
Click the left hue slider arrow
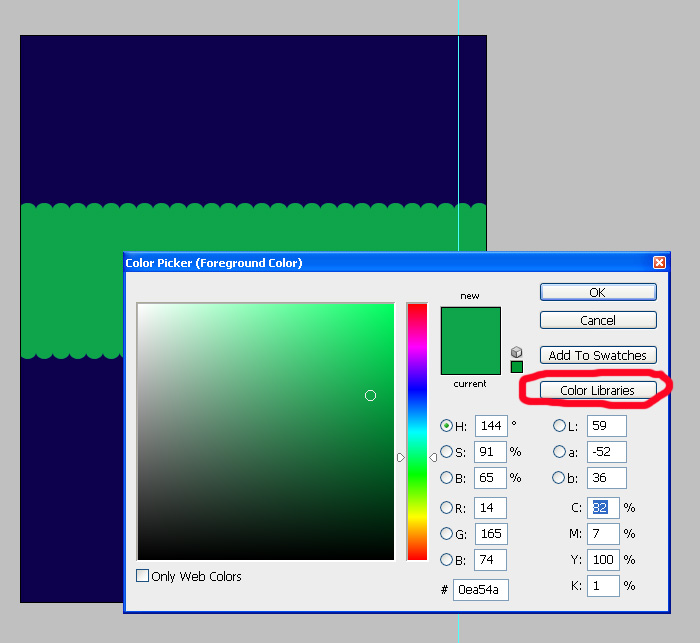point(400,457)
